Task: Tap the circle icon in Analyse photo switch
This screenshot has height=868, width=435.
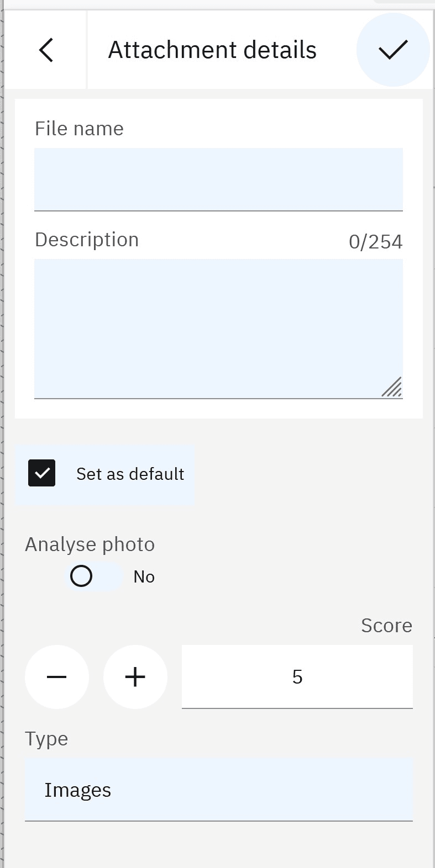Action: (81, 576)
